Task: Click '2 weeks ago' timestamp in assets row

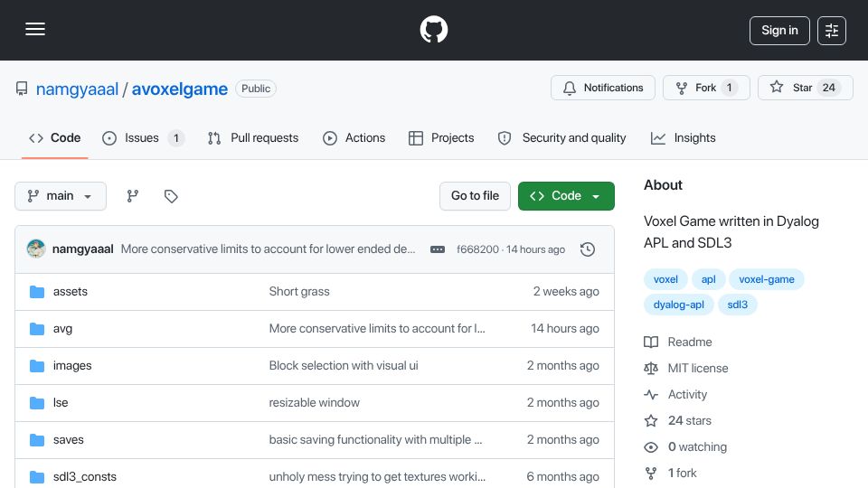Action: point(566,292)
